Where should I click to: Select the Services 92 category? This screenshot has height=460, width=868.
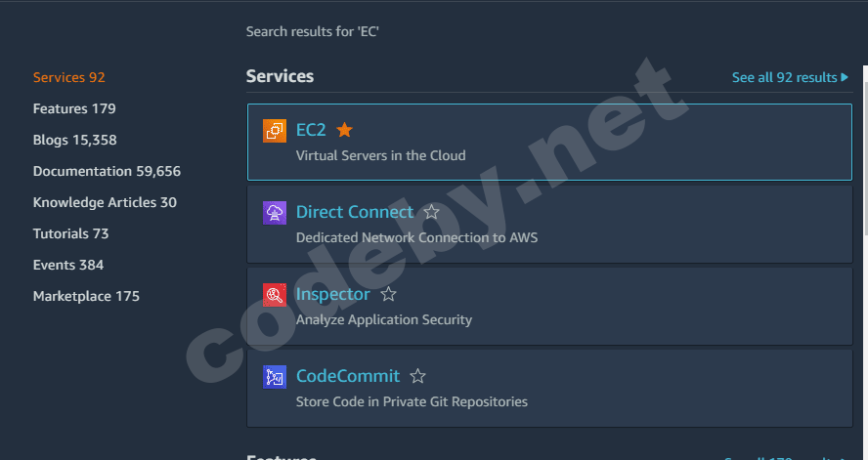click(x=68, y=77)
